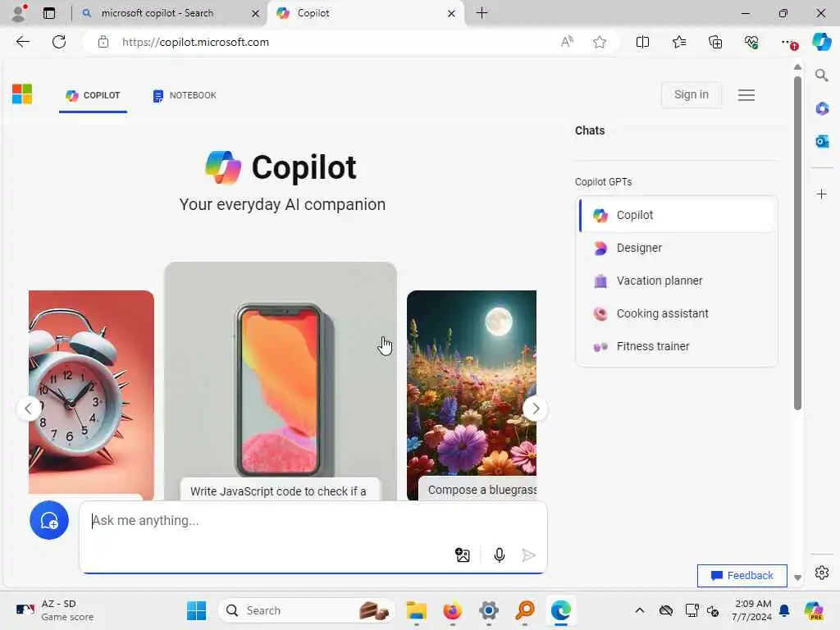Select Designer GPT

pos(677,248)
